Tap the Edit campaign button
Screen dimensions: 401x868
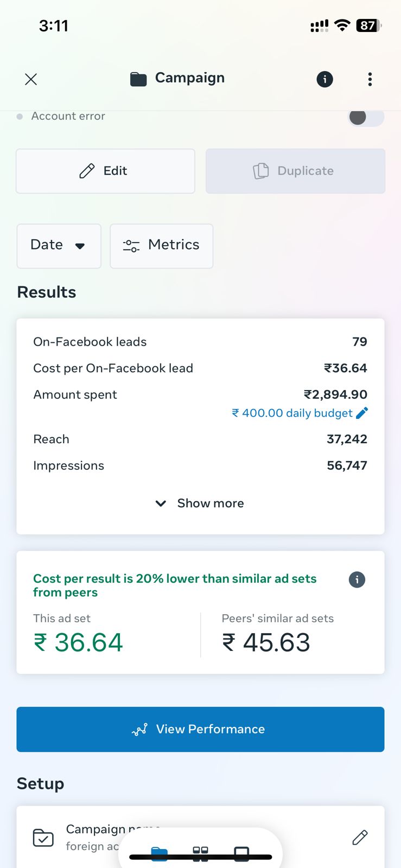click(105, 171)
